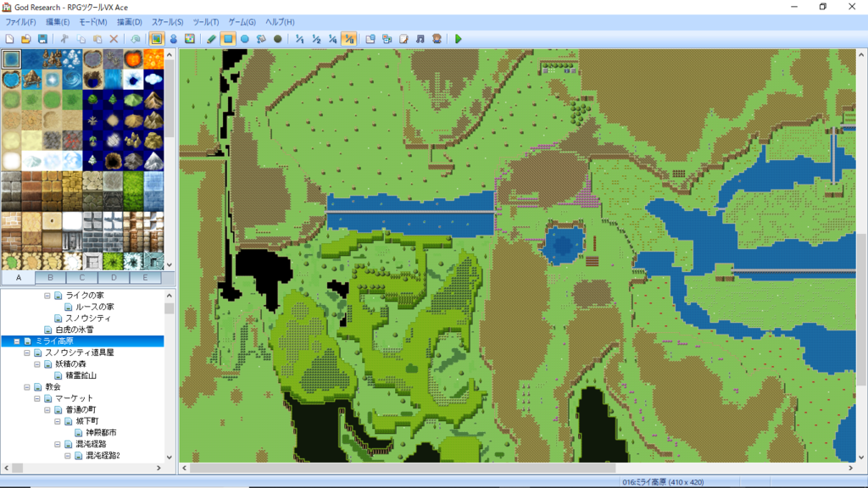The width and height of the screenshot is (868, 488).
Task: Switch to tileset tab E
Action: 145,278
